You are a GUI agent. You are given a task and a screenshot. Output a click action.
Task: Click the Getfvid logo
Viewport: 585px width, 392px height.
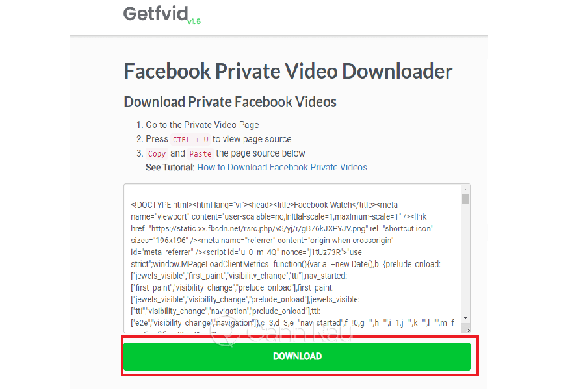[x=156, y=14]
